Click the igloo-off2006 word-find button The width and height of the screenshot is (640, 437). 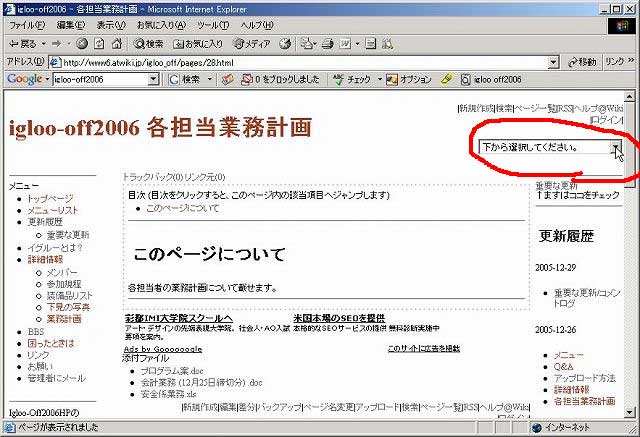[491, 79]
